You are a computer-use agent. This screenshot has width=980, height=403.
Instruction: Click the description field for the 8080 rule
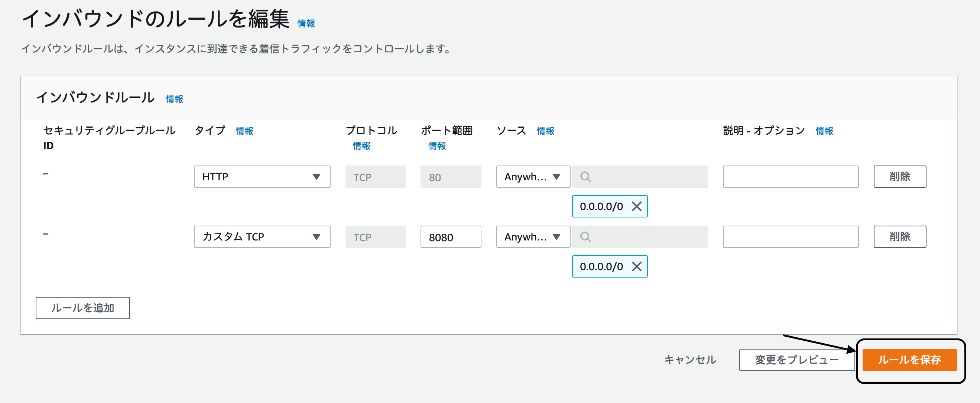791,237
